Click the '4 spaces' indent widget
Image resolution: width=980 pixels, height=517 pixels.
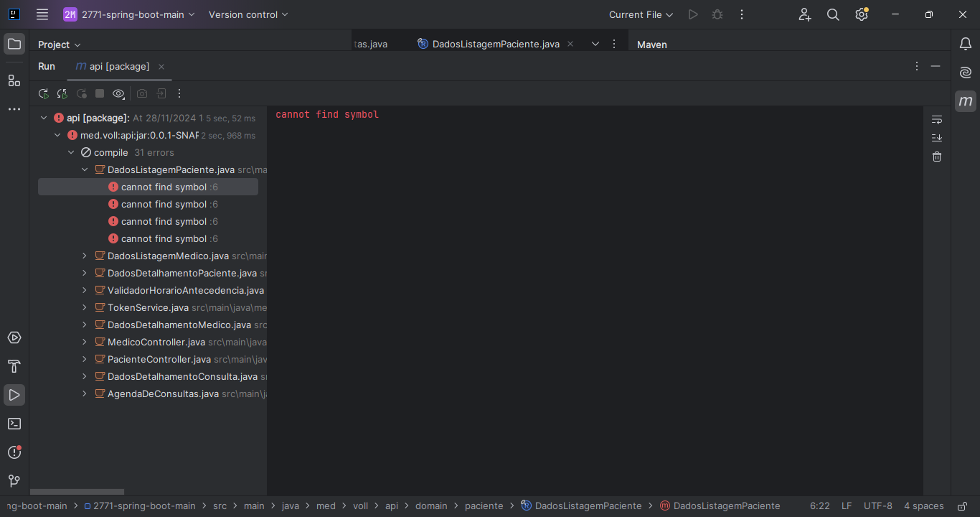(x=924, y=506)
